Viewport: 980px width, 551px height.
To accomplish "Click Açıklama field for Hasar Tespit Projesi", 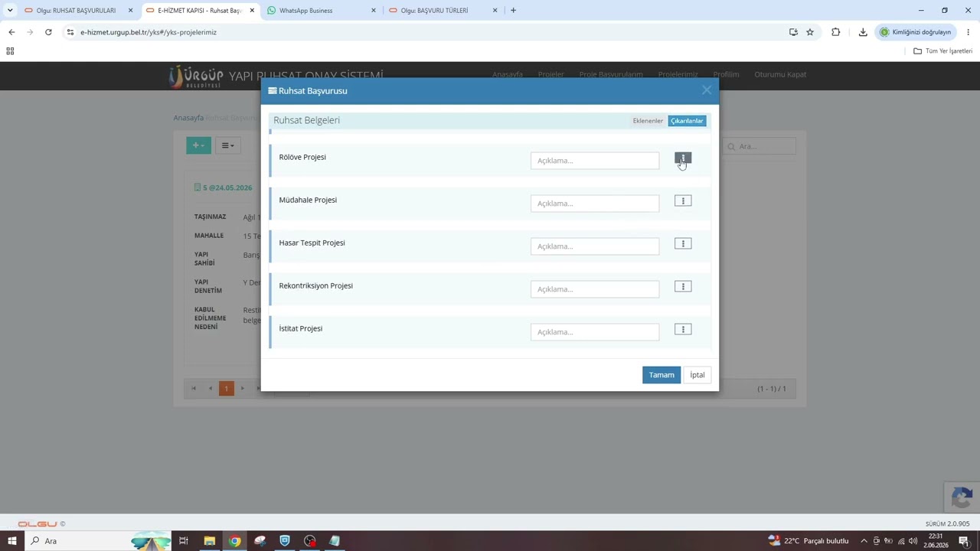I will click(x=595, y=246).
